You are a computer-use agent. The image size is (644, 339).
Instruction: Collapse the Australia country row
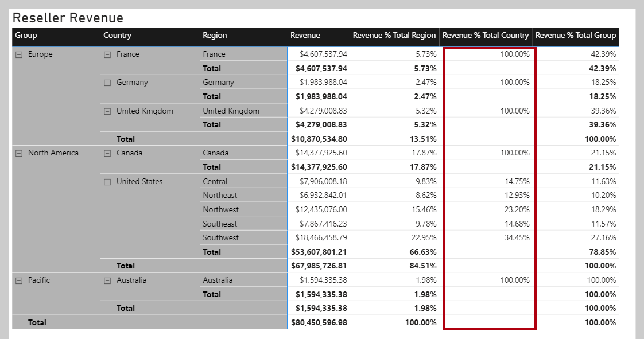pyautogui.click(x=107, y=280)
